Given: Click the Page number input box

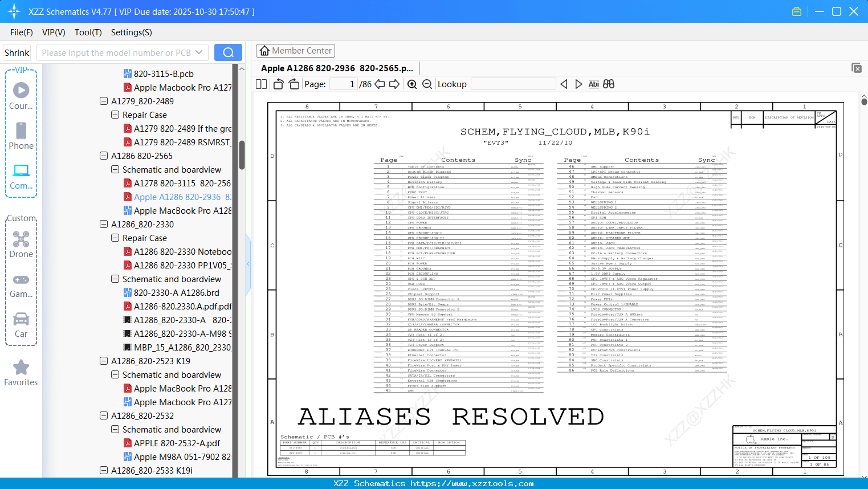Looking at the screenshot, I should (343, 84).
